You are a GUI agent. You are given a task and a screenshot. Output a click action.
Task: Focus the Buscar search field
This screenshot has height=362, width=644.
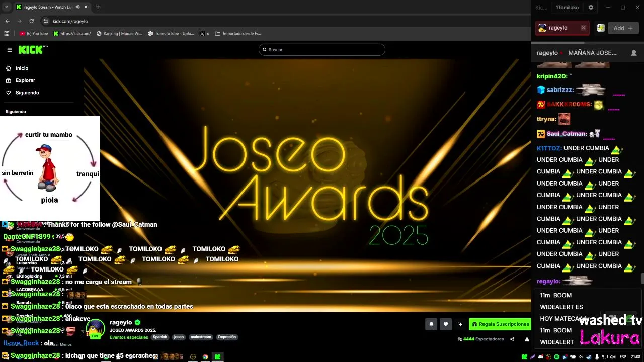tap(322, 49)
